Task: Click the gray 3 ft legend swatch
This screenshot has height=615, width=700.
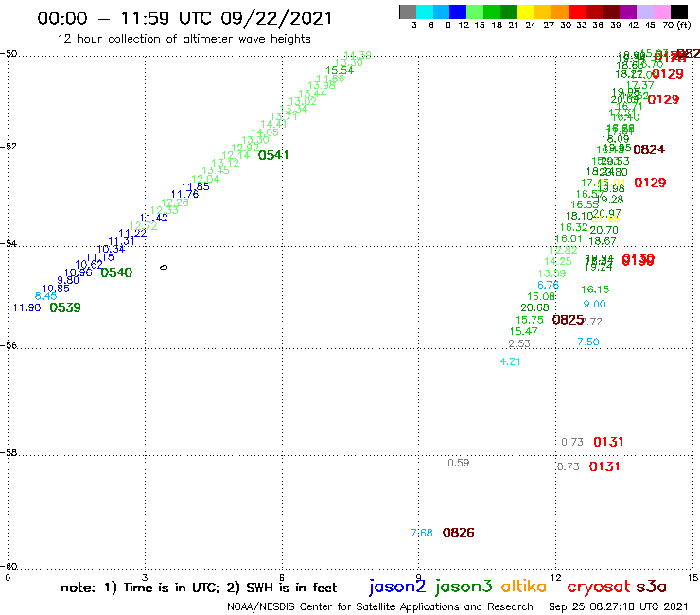Action: 408,11
